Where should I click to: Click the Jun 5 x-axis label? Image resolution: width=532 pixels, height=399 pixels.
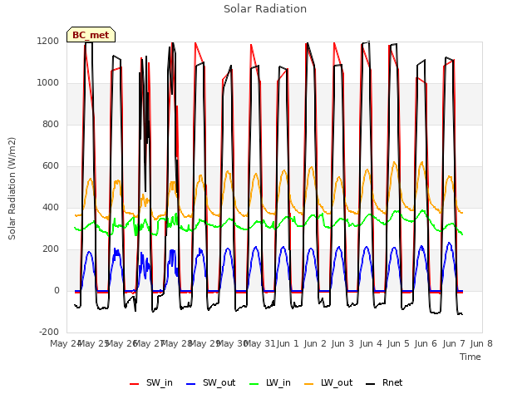point(398,343)
